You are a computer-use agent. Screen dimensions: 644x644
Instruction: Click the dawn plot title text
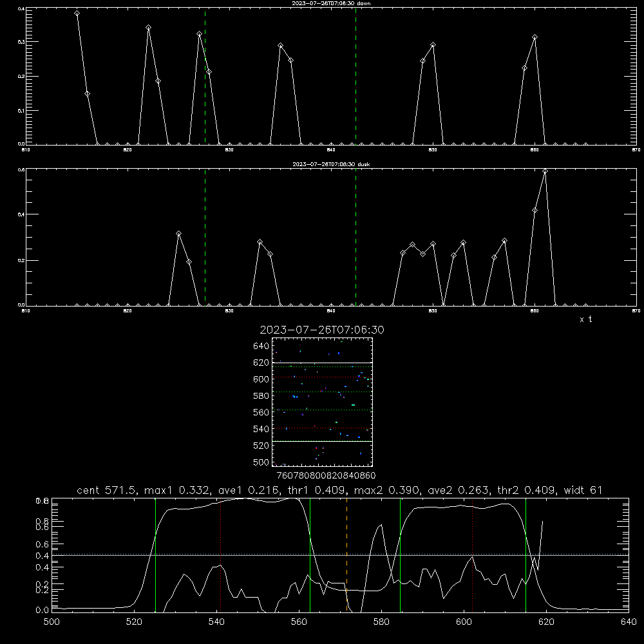(331, 3)
